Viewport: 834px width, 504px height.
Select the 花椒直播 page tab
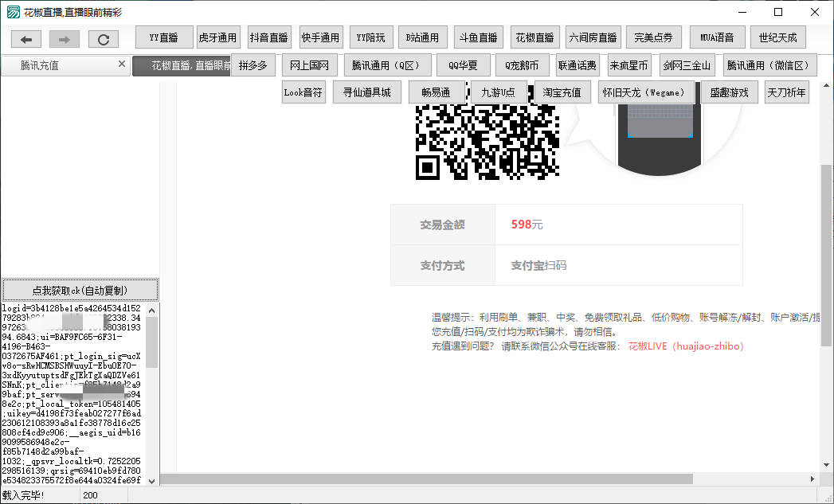click(x=182, y=65)
